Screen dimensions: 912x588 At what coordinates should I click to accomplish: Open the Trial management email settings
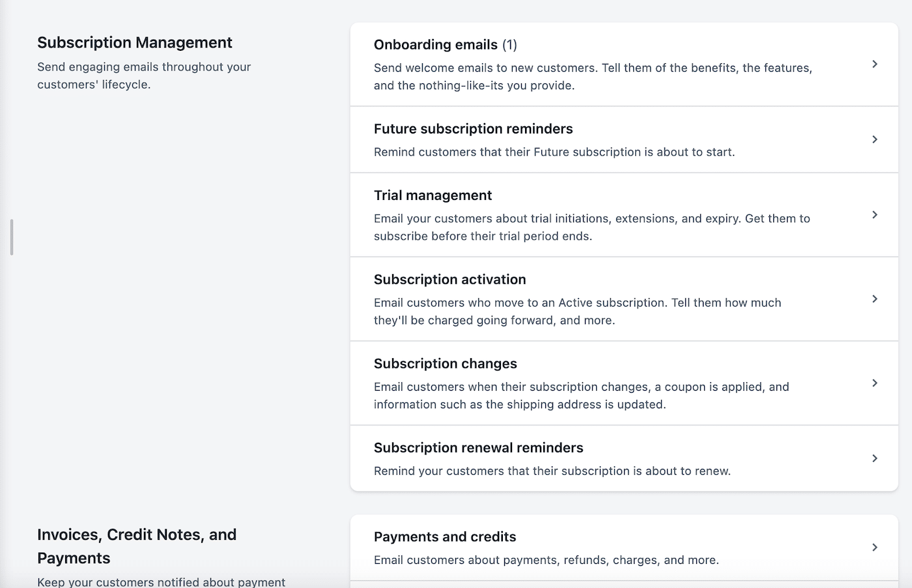click(x=433, y=195)
